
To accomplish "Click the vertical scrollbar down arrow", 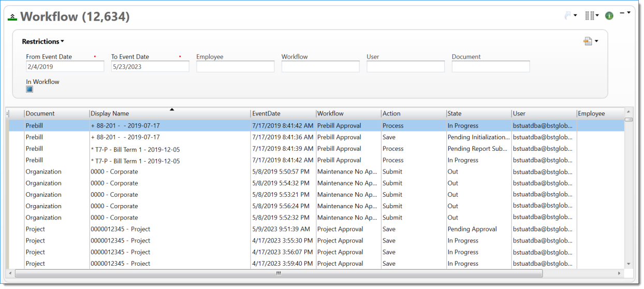I will tap(628, 264).
